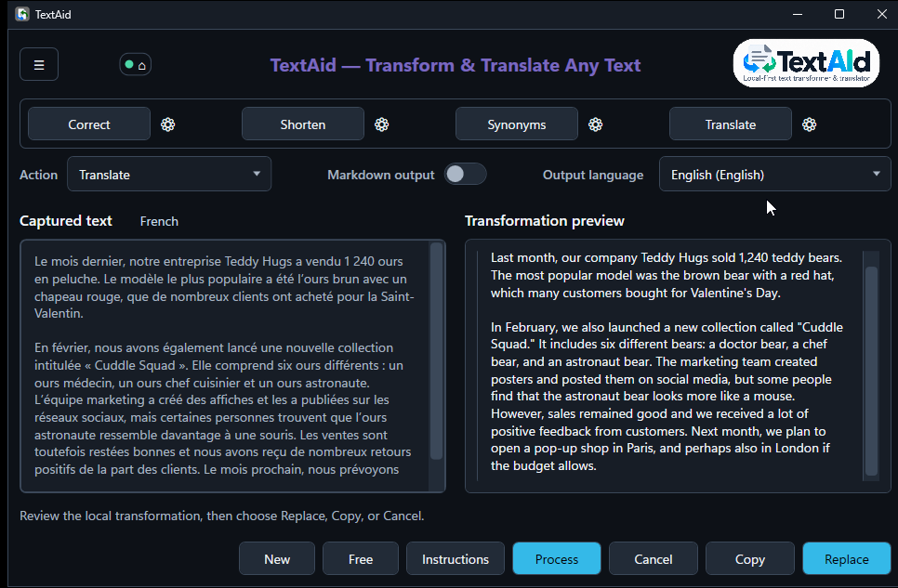Open the Action dropdown
The width and height of the screenshot is (898, 588).
coord(169,174)
